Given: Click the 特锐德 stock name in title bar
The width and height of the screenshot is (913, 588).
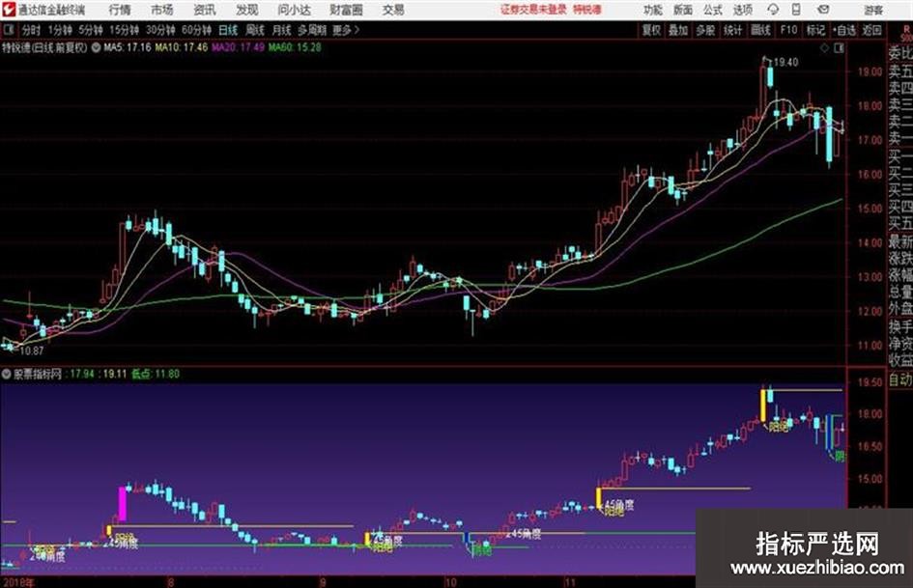Looking at the screenshot, I should [587, 10].
